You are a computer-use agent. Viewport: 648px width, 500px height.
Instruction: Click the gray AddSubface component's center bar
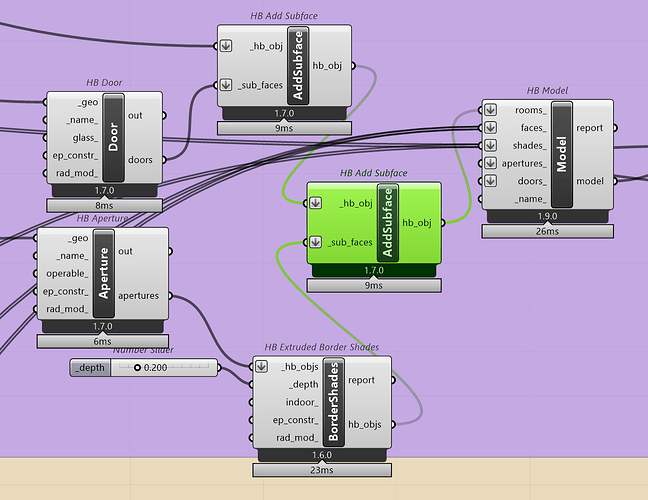299,65
